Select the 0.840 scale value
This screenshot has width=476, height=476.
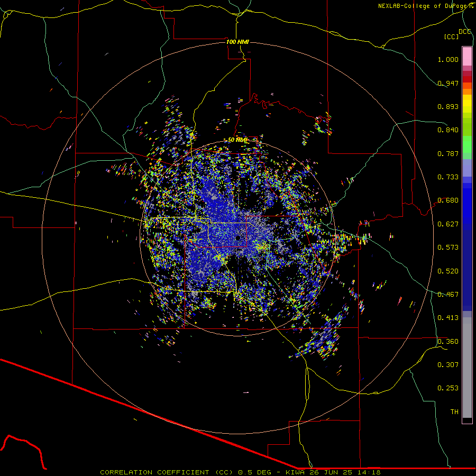click(448, 130)
